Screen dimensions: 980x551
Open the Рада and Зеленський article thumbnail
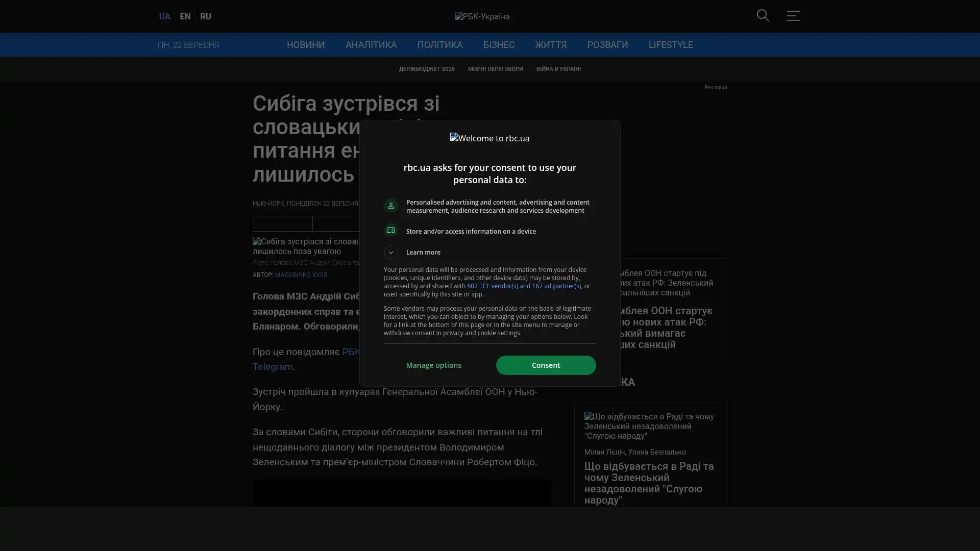point(650,426)
